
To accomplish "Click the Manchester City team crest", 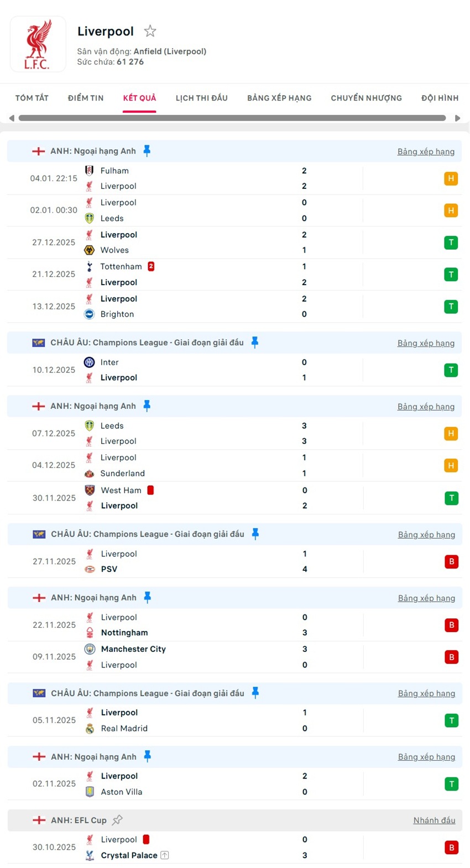I will pos(90,649).
